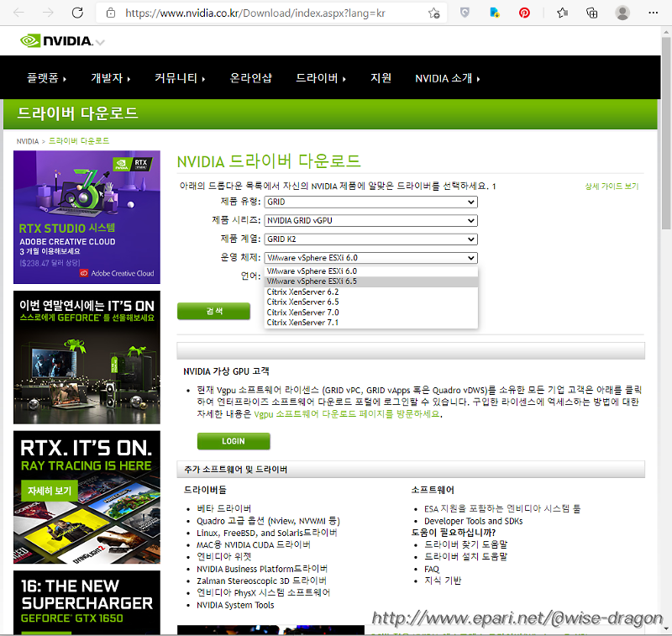
Task: Open the 개발자 menu
Action: (111, 78)
